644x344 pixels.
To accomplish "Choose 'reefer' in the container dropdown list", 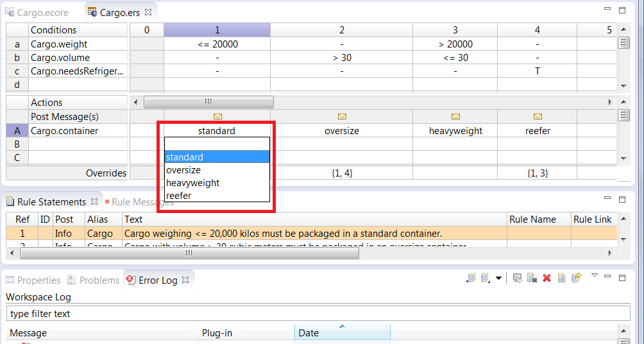I will tap(217, 196).
